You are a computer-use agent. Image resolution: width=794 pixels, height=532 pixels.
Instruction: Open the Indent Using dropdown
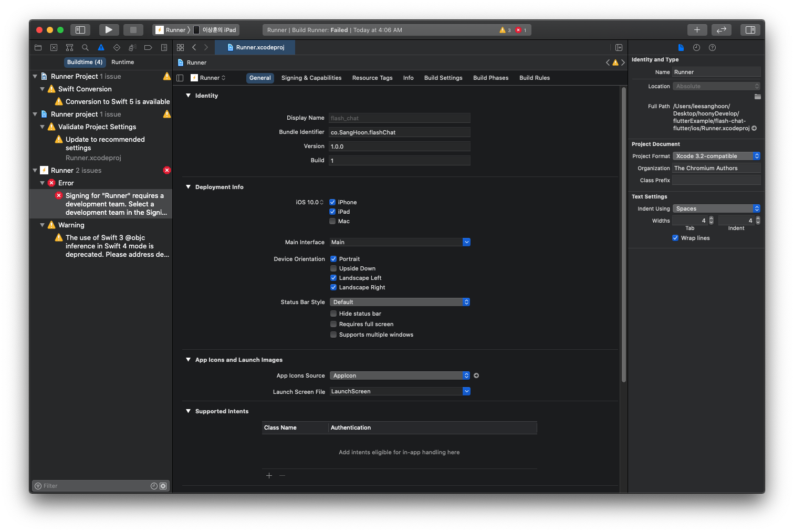tap(717, 208)
